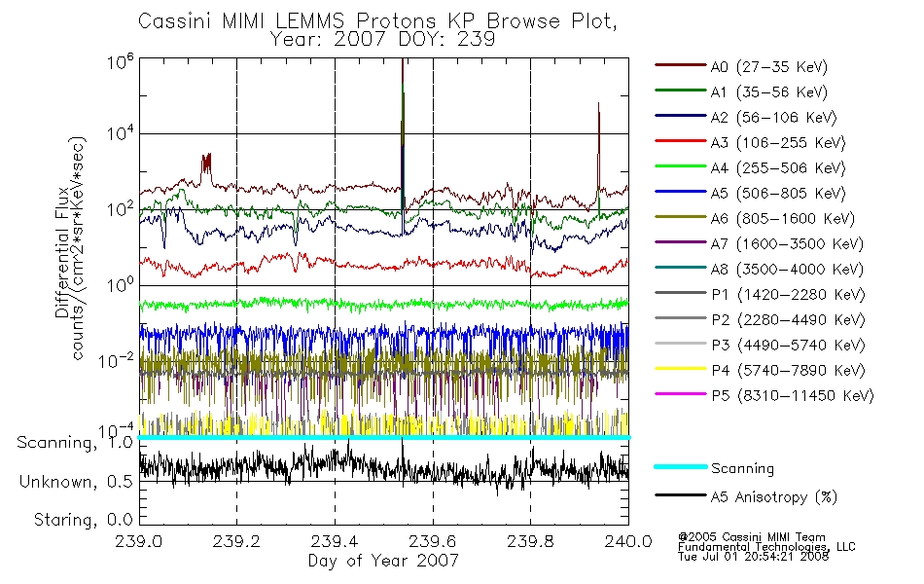This screenshot has width=924, height=584.
Task: Click the magenta P5 legend line
Action: point(680,394)
